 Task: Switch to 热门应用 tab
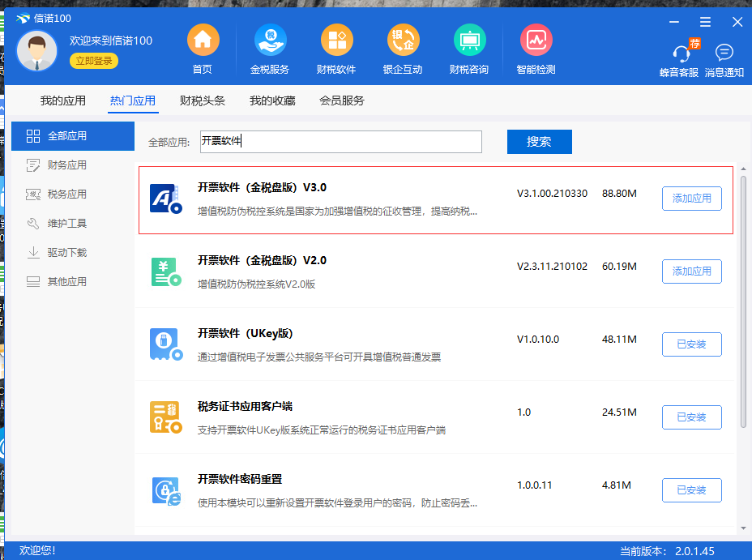pos(133,100)
